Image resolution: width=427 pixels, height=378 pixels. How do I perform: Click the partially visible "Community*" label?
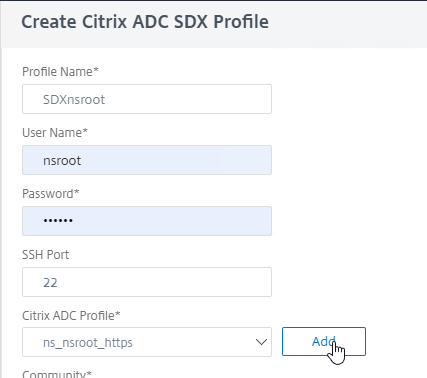point(57,374)
